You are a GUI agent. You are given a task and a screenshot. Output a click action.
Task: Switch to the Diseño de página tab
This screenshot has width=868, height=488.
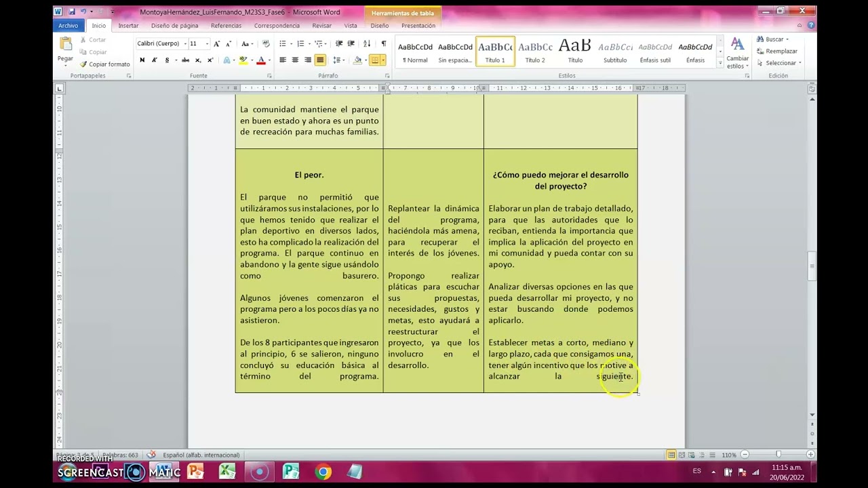[175, 26]
